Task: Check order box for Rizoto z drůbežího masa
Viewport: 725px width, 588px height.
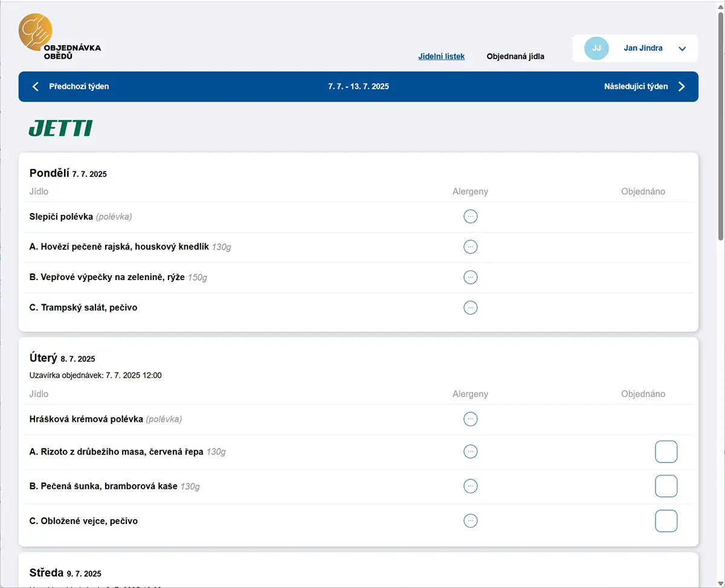Action: coord(666,452)
